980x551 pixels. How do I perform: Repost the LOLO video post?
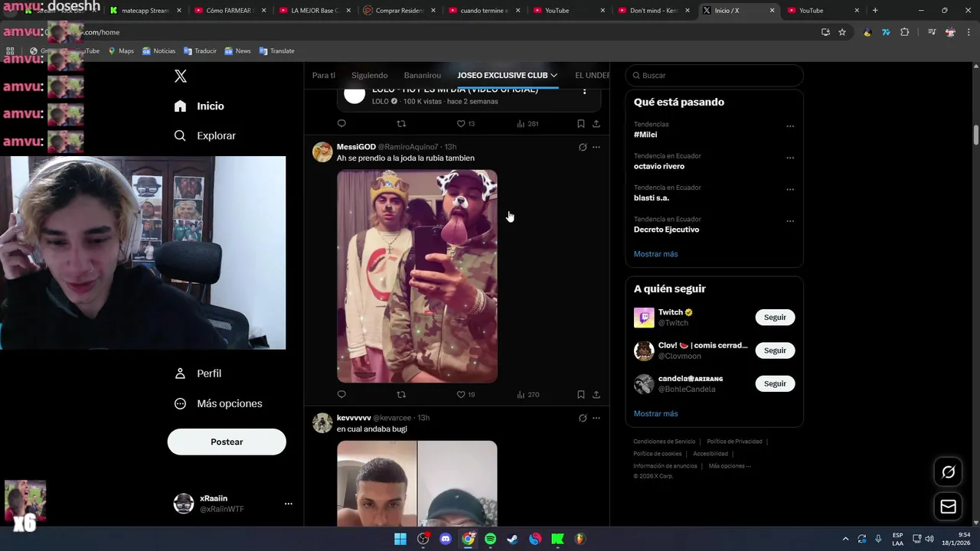(401, 124)
